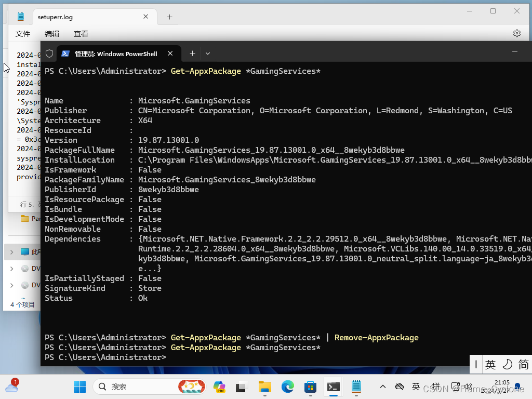Image resolution: width=532 pixels, height=399 pixels.
Task: Launch Microsoft Edge from taskbar
Action: pos(288,387)
